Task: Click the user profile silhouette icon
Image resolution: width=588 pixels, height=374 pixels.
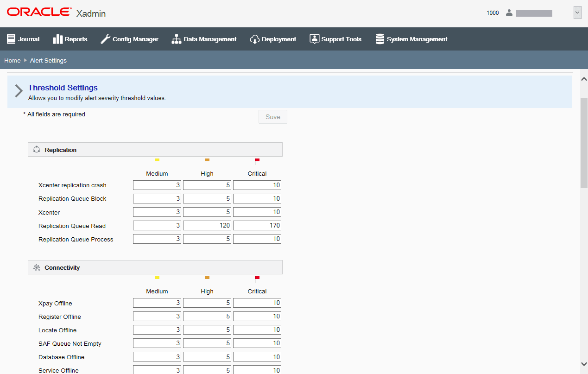Action: (509, 13)
